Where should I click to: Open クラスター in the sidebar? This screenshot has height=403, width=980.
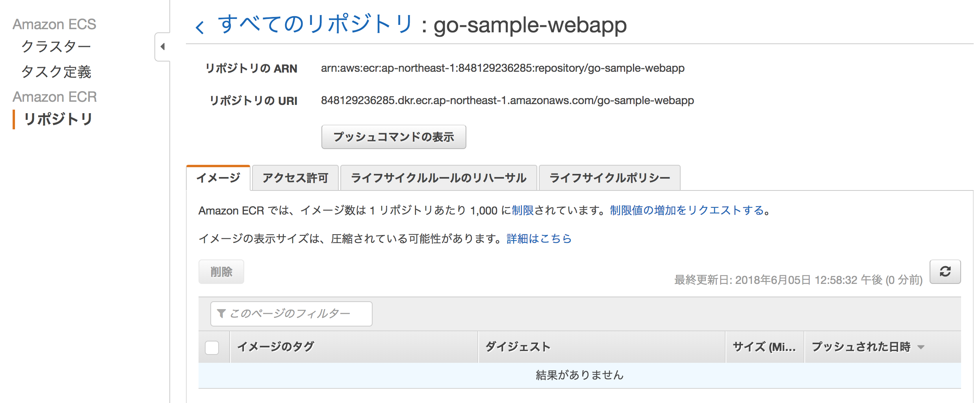pyautogui.click(x=56, y=47)
